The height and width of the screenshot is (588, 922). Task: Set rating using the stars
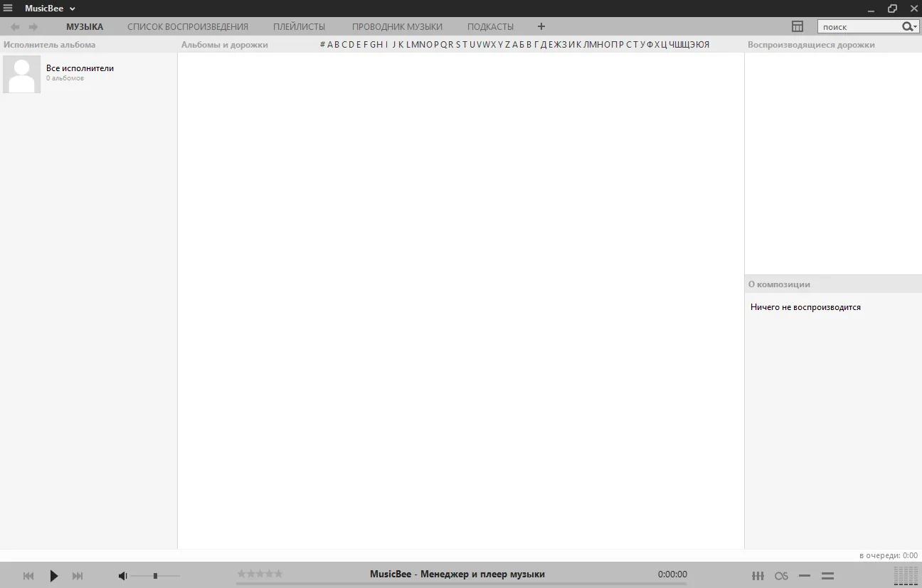[x=260, y=574]
